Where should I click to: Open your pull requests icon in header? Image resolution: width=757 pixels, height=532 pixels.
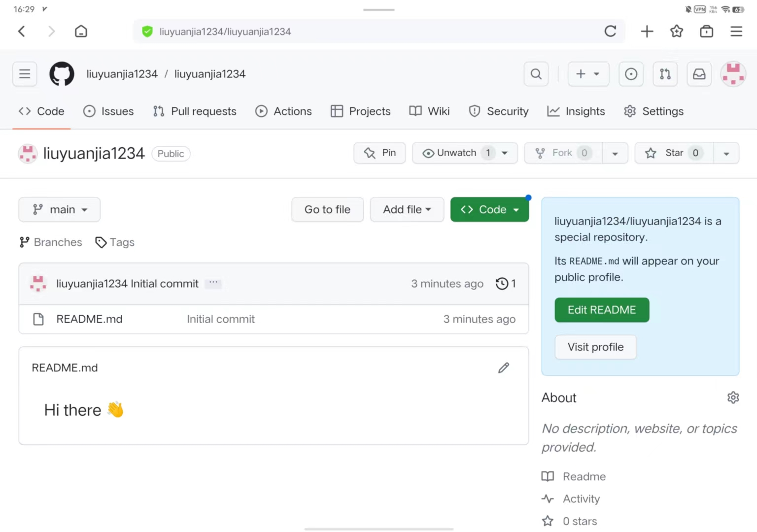[665, 74]
